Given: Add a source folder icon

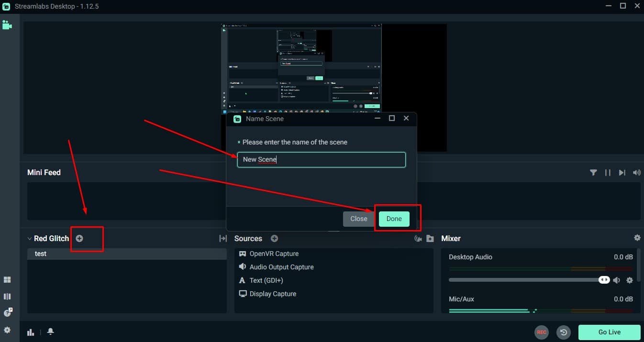Looking at the screenshot, I should click(x=430, y=238).
